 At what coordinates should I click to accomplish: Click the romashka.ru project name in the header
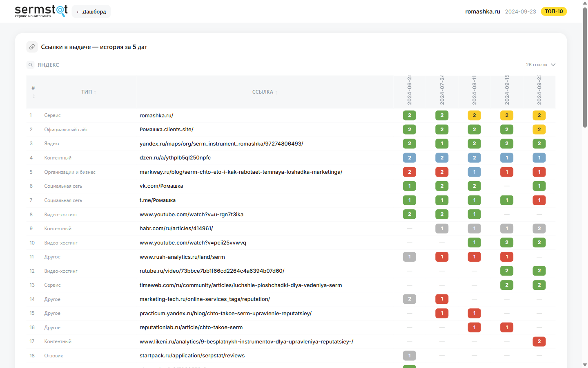click(x=483, y=11)
